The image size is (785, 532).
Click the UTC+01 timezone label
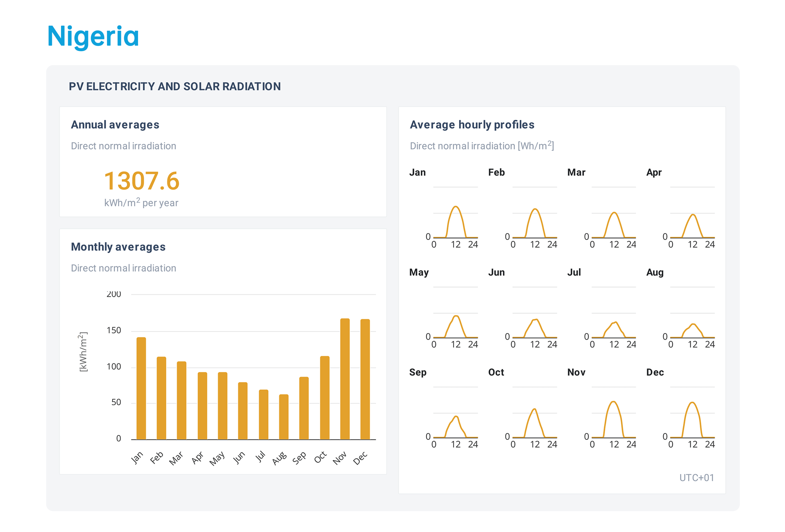tap(696, 477)
